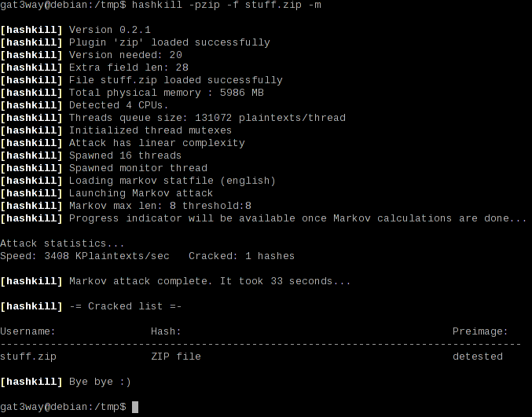Click the "Plugin 'zip' loaded successfully" line
Image resolution: width=532 pixels, height=417 pixels.
click(x=170, y=42)
